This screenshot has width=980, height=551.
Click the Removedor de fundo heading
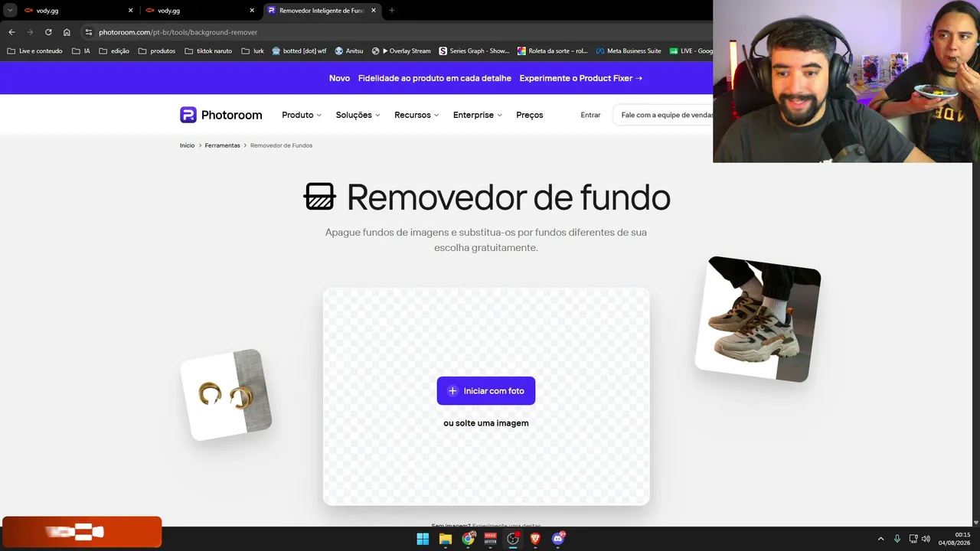(508, 197)
